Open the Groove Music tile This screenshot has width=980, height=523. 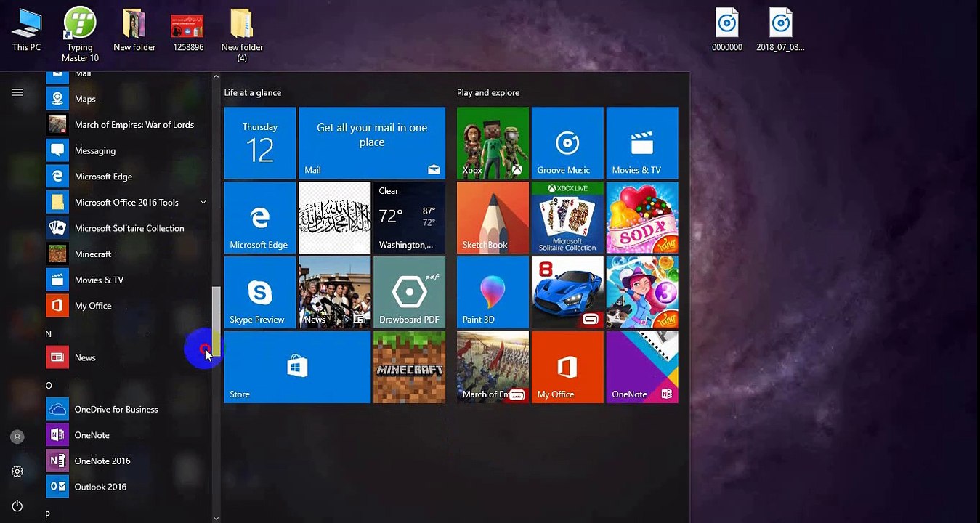(x=567, y=143)
